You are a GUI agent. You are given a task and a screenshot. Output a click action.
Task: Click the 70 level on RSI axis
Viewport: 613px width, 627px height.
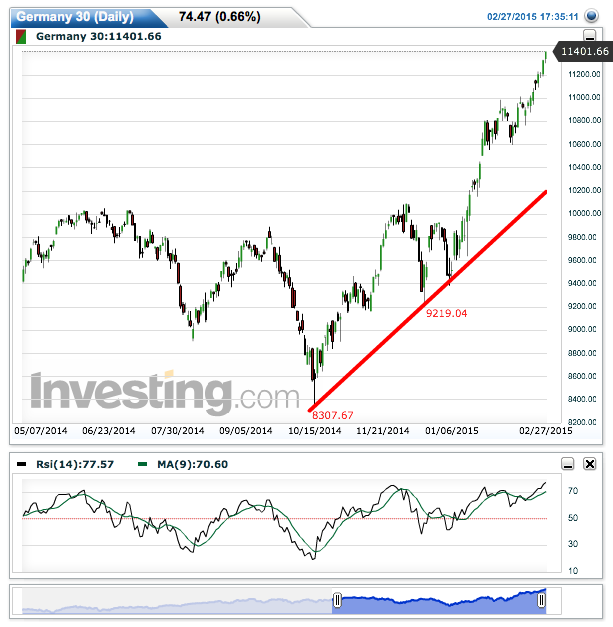573,491
